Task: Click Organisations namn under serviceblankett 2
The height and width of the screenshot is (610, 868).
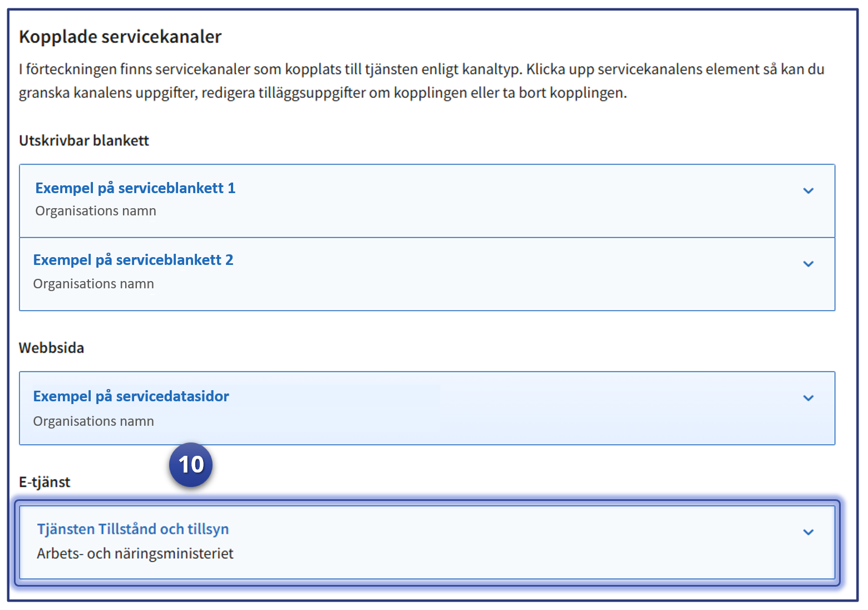Action: point(93,284)
